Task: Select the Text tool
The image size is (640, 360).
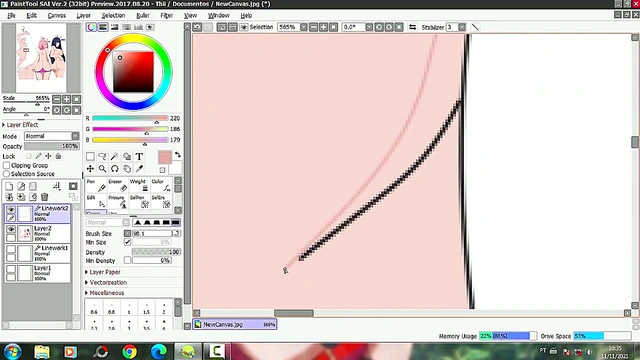Action: coord(139,156)
